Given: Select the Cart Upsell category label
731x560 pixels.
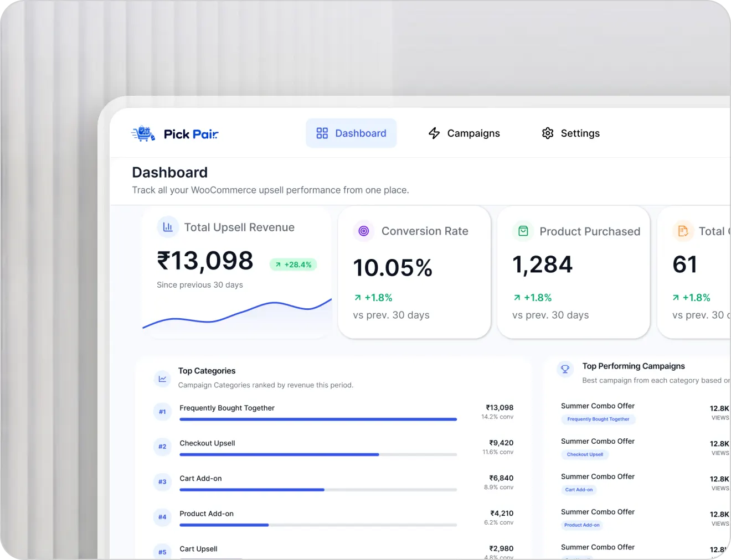Looking at the screenshot, I should 198,549.
